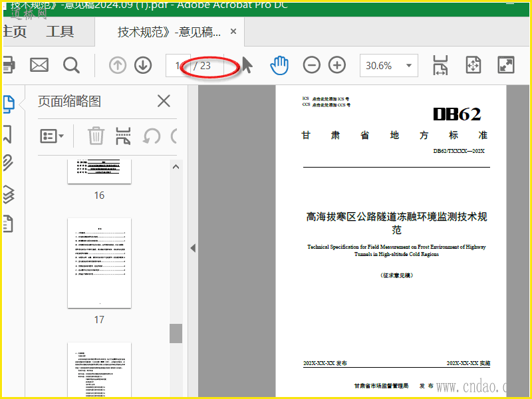Close the 页面缩略图 panel
Image resolution: width=532 pixels, height=399 pixels.
[164, 101]
